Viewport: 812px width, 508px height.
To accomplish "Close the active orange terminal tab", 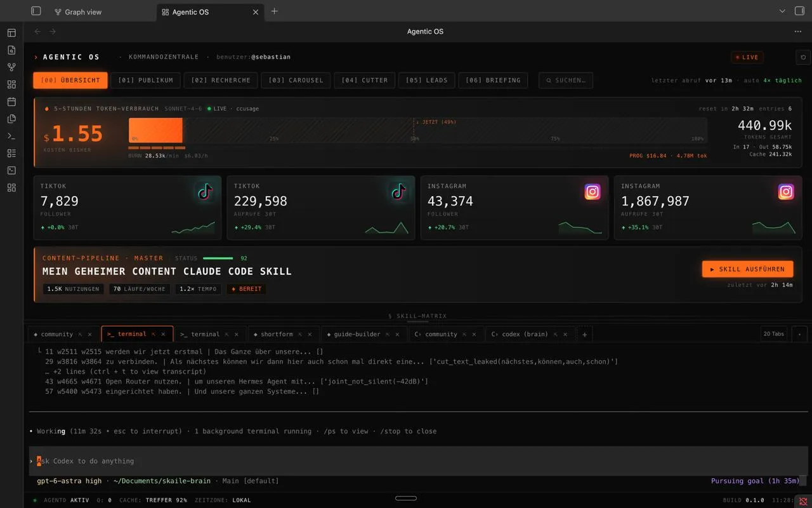I will [163, 334].
